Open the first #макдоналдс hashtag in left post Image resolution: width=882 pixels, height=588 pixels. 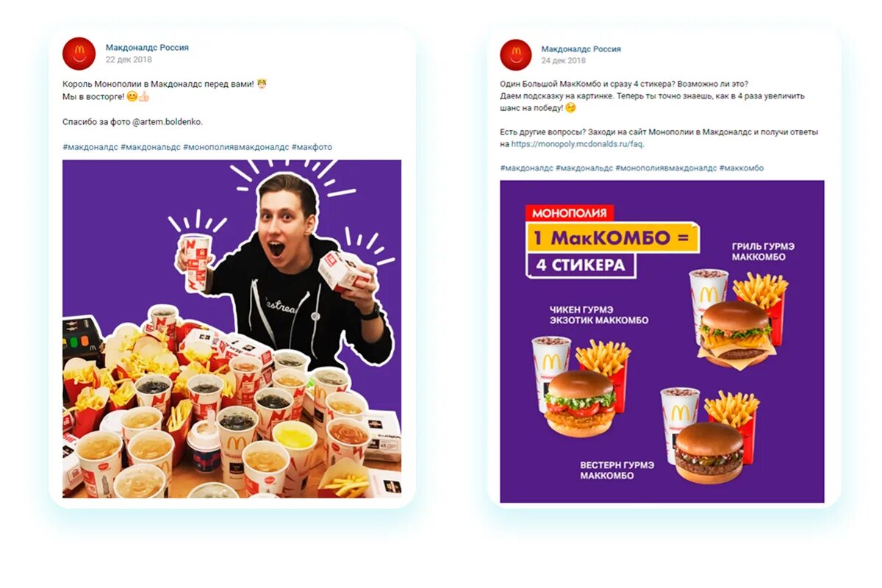click(x=90, y=147)
